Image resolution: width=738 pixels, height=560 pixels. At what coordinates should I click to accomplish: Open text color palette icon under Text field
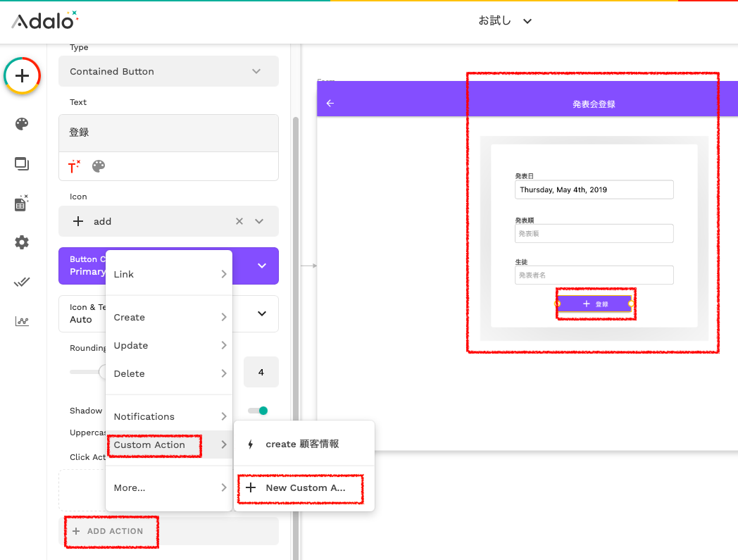(x=99, y=166)
